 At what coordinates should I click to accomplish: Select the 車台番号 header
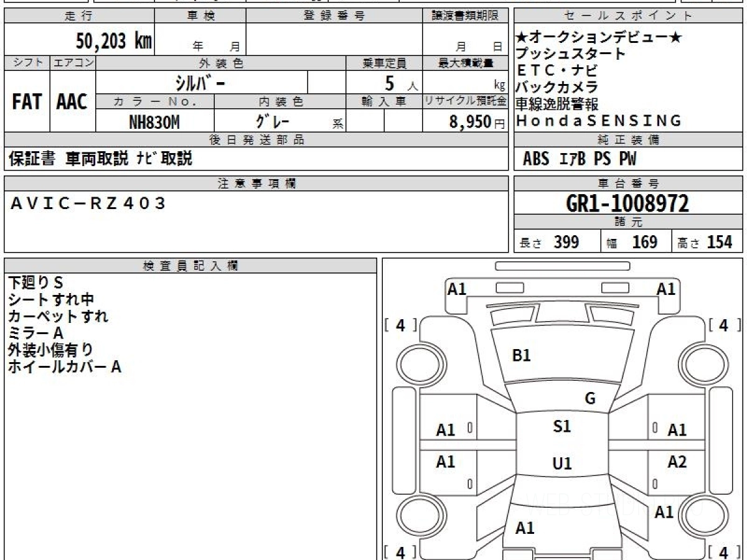click(628, 183)
